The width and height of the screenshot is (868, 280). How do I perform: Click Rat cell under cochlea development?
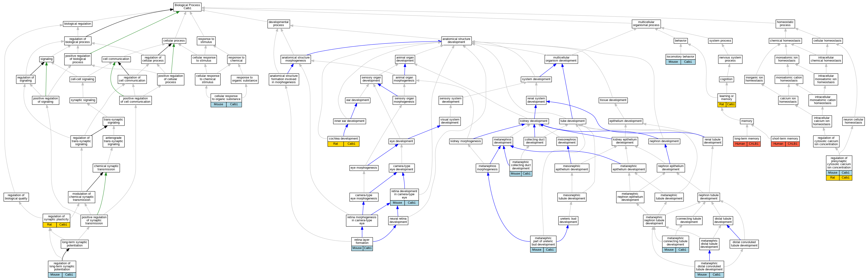pos(335,144)
